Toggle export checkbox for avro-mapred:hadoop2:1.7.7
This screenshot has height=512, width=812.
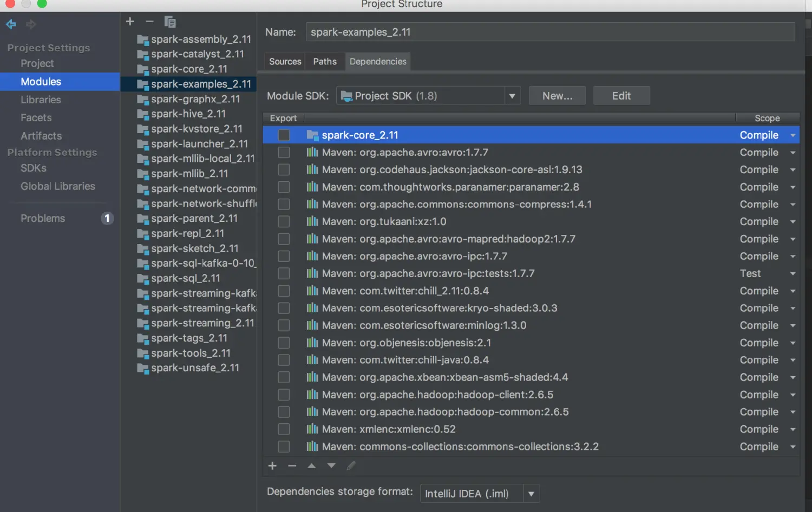[x=284, y=239]
